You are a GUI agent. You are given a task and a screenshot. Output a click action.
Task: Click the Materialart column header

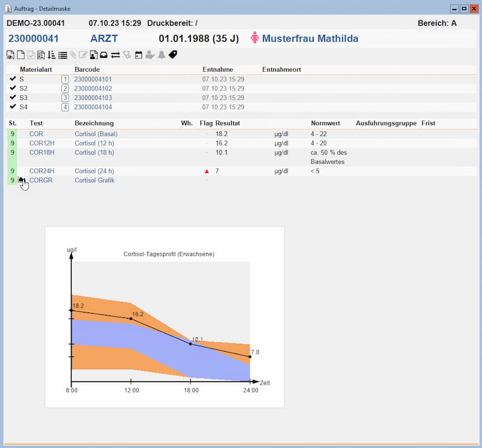(36, 69)
